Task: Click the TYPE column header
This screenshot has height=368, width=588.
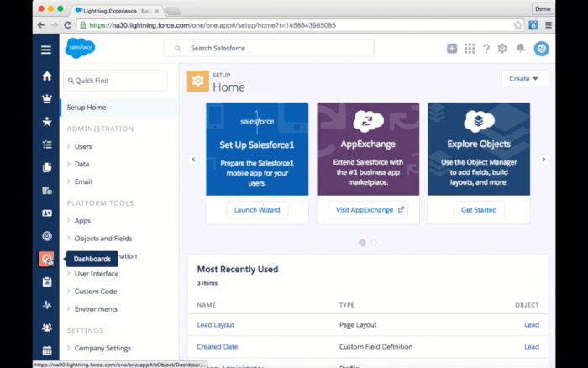Action: [347, 305]
